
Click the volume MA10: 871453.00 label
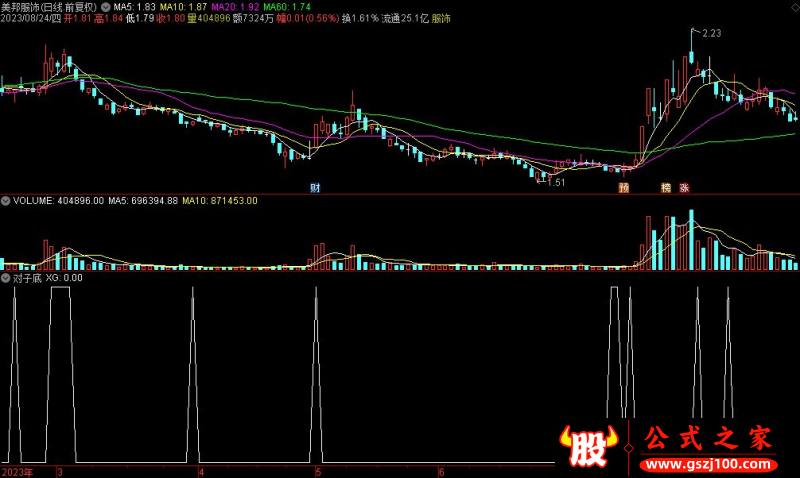(220, 201)
